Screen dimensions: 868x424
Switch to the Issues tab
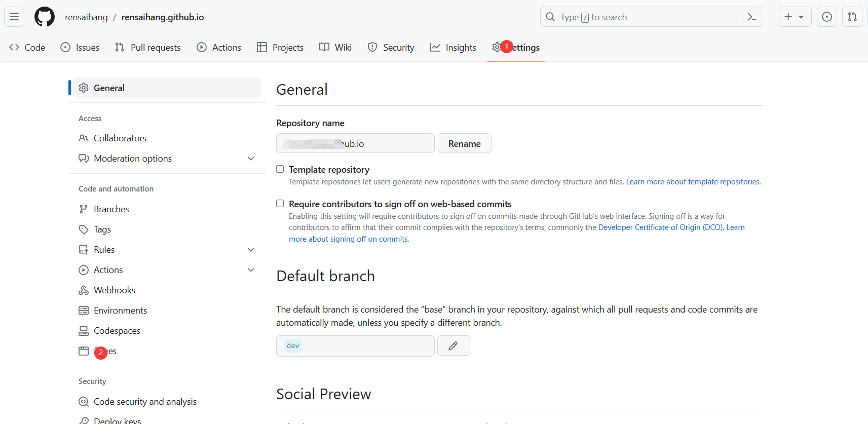80,47
